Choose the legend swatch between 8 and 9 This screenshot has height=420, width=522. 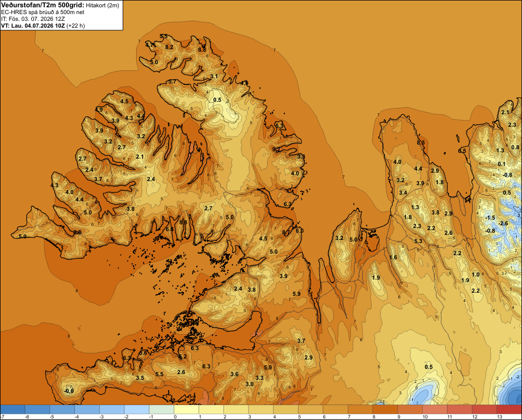coord(385,409)
